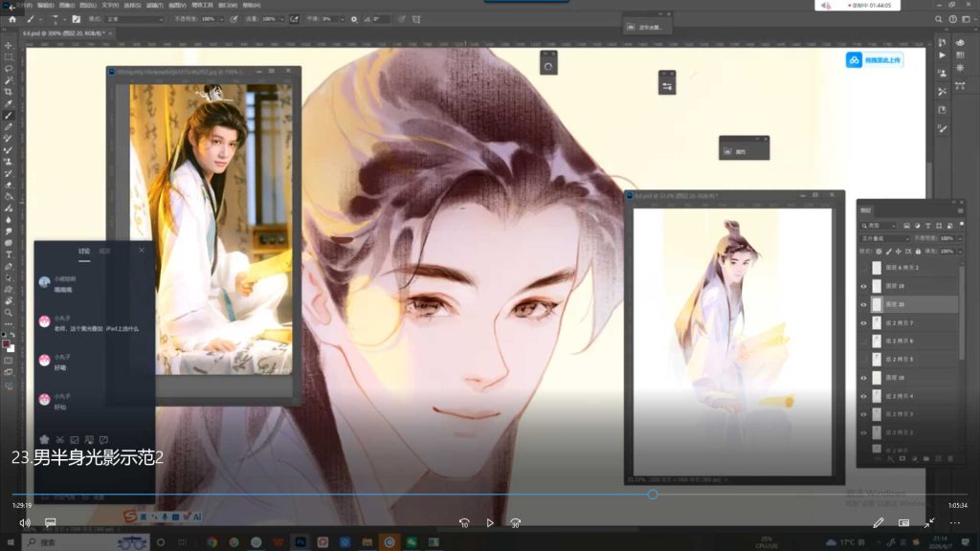Go to Photoshop Home screen
The height and width of the screenshot is (551, 980).
coord(11,19)
